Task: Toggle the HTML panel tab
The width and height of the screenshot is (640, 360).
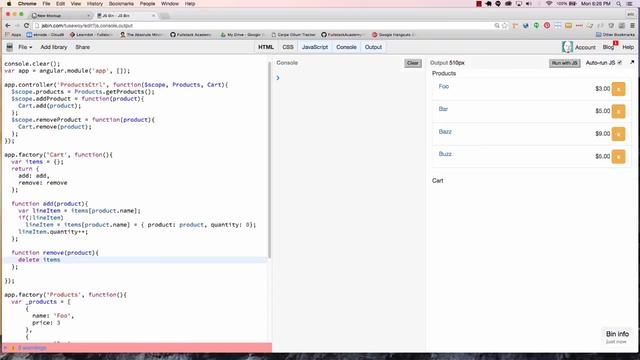Action: pyautogui.click(x=266, y=47)
